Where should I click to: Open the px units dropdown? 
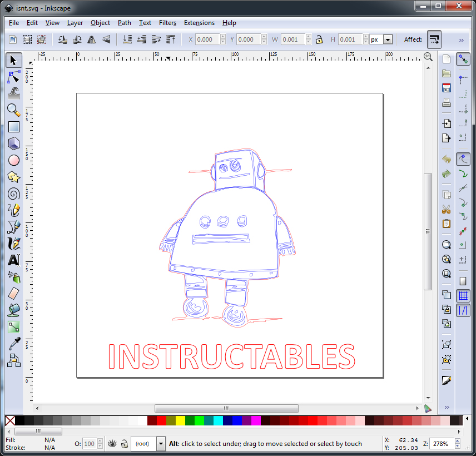pyautogui.click(x=387, y=39)
